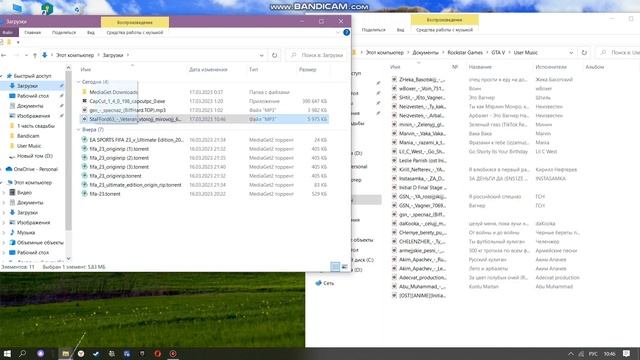
Task: Open address bar history dropdown in Загрузки window
Action: 261,55
